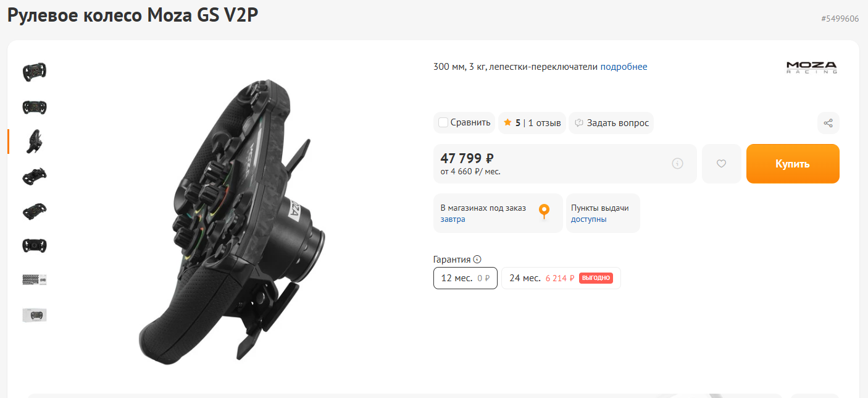This screenshot has width=868, height=398.
Task: Open the доступны pickup points link
Action: pos(589,219)
